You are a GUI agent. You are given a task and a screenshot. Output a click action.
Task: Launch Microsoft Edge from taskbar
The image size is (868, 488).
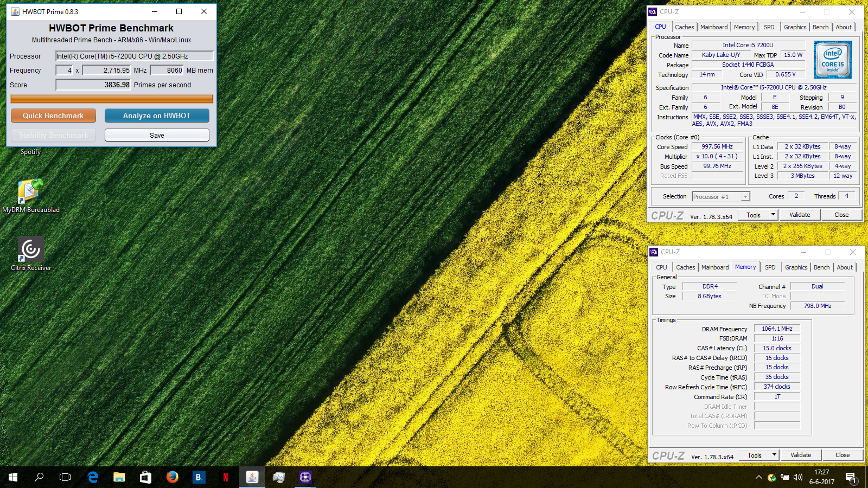93,477
